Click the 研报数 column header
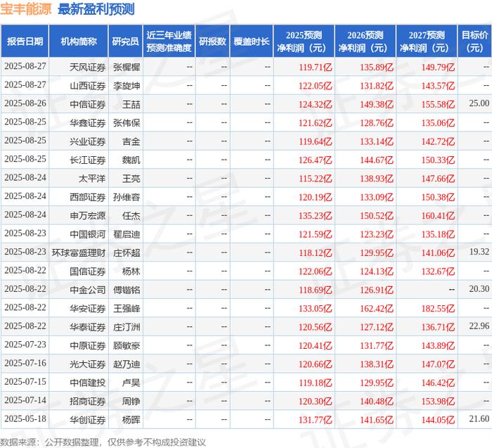492x448 pixels. 212,41
